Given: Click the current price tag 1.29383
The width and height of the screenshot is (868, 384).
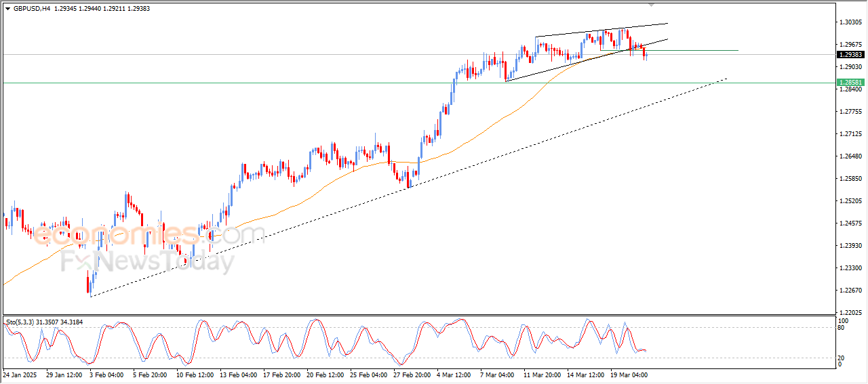Looking at the screenshot, I should 850,54.
